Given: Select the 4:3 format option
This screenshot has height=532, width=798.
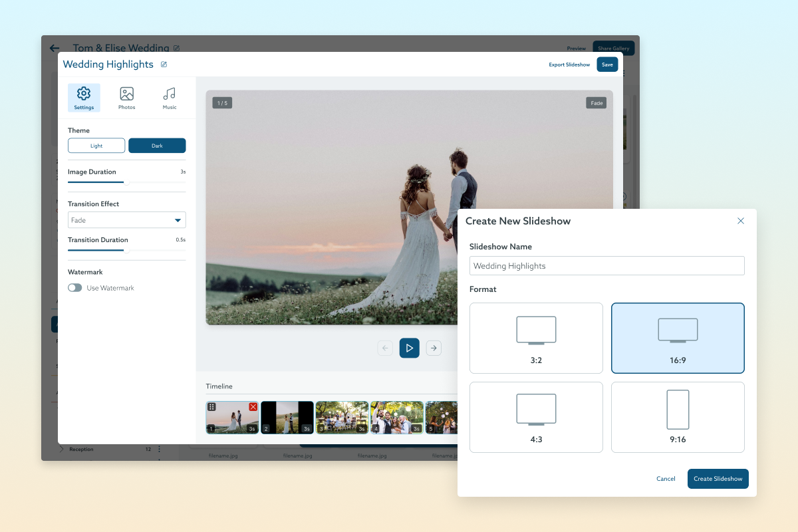Looking at the screenshot, I should 536,417.
